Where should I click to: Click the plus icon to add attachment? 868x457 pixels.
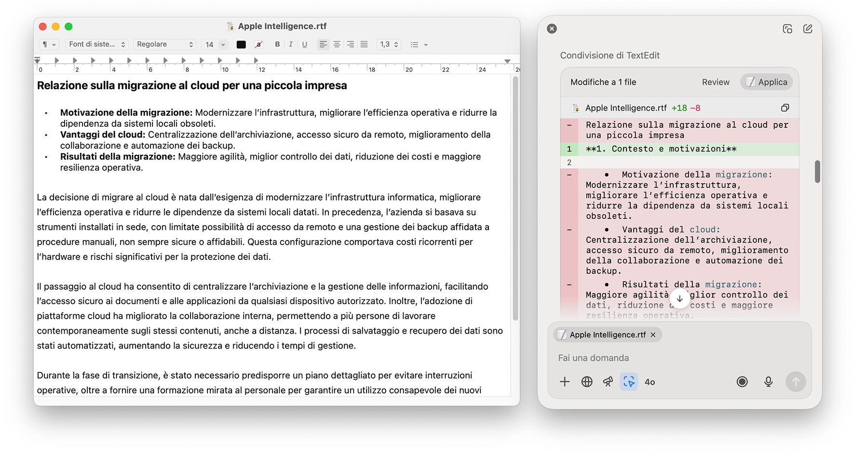(565, 382)
